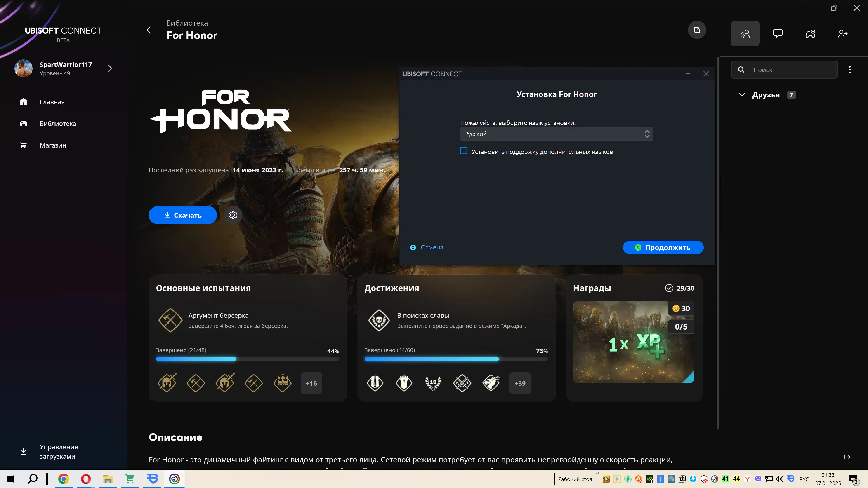Image resolution: width=868 pixels, height=488 pixels.
Task: Open game settings gear next to Скачать
Action: [x=233, y=215]
